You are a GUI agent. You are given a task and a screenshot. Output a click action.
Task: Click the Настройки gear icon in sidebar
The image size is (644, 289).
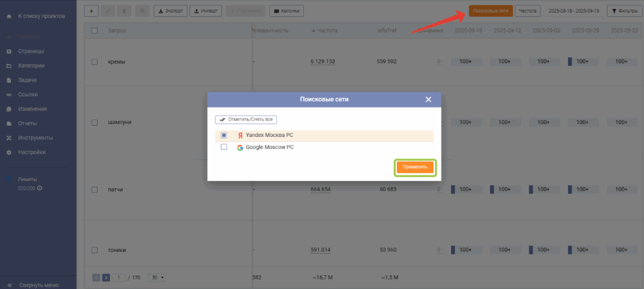coord(9,152)
